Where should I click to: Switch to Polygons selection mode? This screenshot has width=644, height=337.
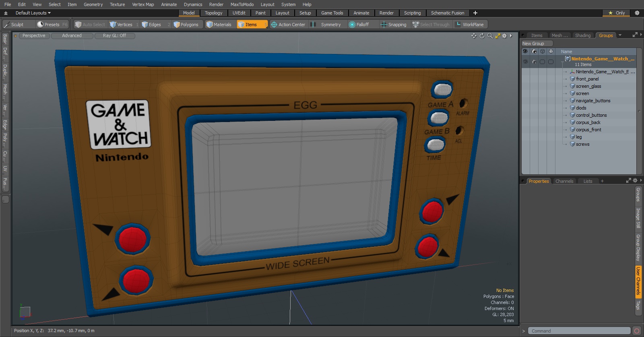[x=188, y=25]
